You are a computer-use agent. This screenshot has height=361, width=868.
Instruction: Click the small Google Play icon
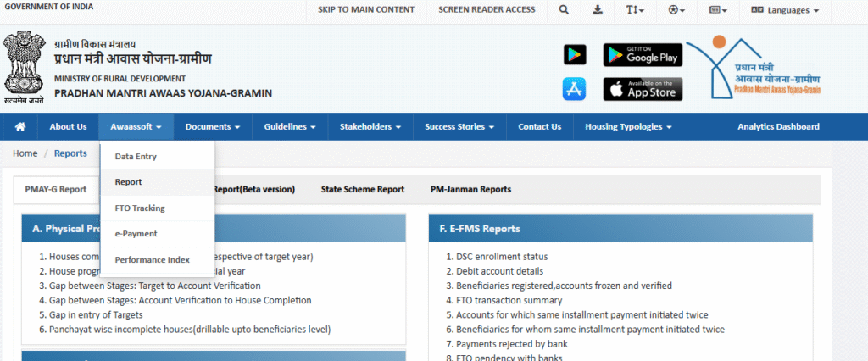(574, 55)
